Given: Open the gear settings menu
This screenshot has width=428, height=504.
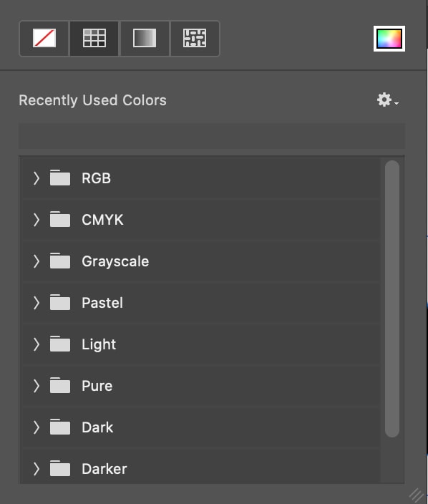Looking at the screenshot, I should pyautogui.click(x=387, y=100).
